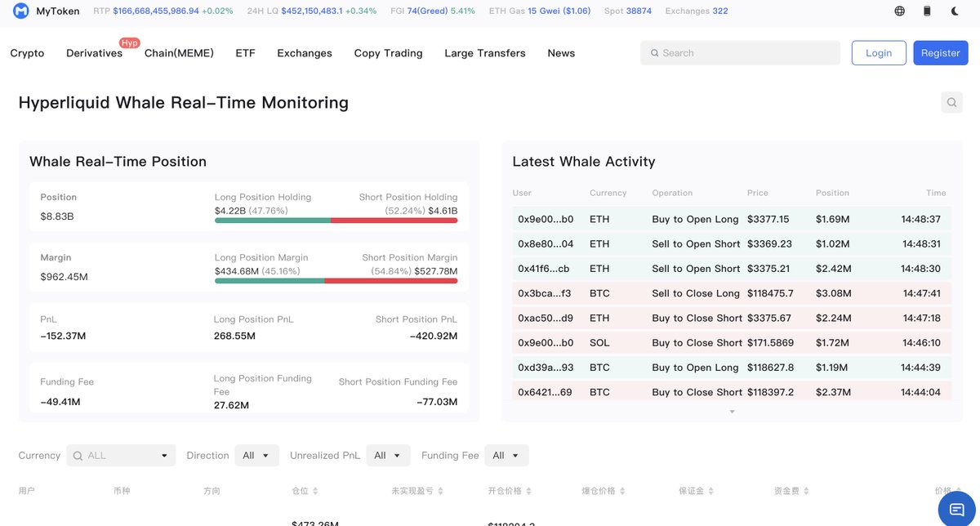This screenshot has width=980, height=526.
Task: Click the MyToken logo icon
Action: click(x=21, y=11)
